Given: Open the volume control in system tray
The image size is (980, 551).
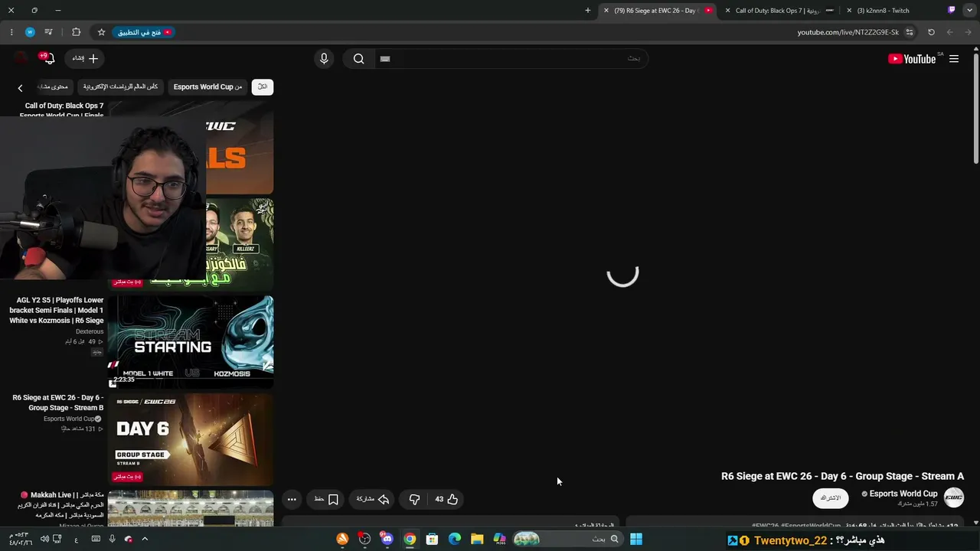Looking at the screenshot, I should pyautogui.click(x=44, y=540).
